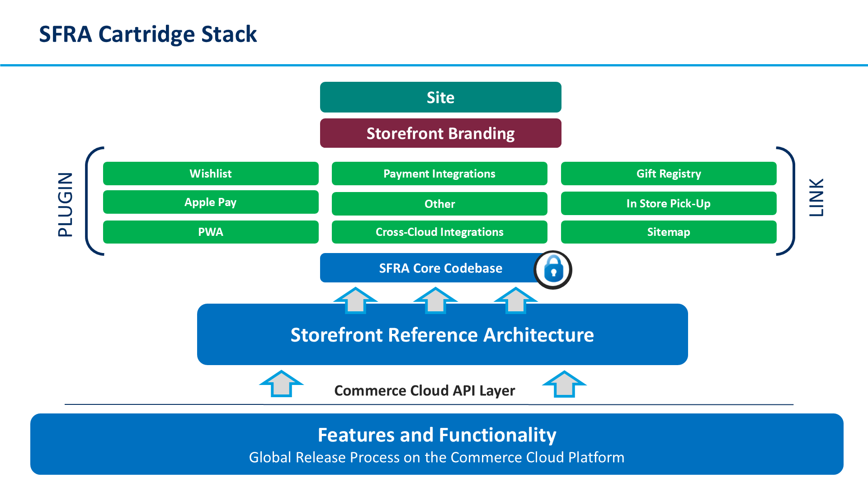Click the leftmost up arrow below SFRA Core Codebase

point(355,300)
